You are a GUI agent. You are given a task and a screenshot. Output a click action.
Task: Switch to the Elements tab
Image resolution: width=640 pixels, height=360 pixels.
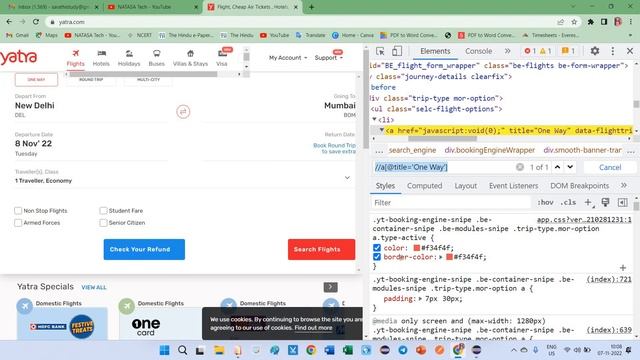[435, 51]
